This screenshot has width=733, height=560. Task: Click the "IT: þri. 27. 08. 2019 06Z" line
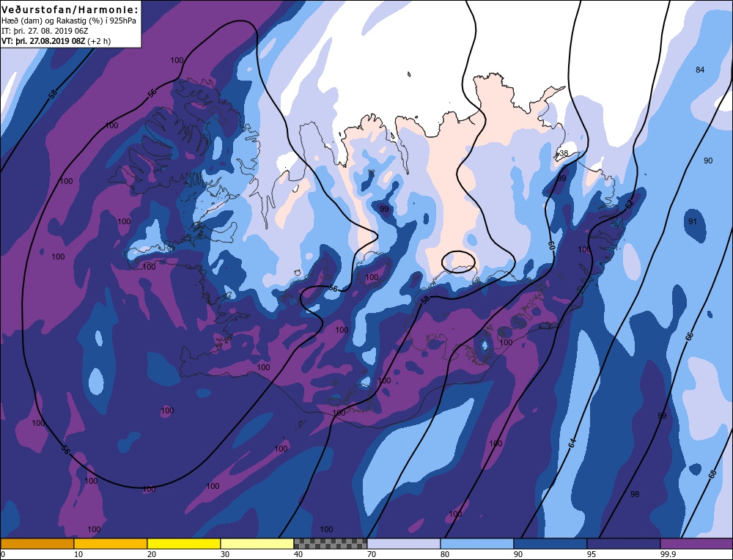point(45,31)
